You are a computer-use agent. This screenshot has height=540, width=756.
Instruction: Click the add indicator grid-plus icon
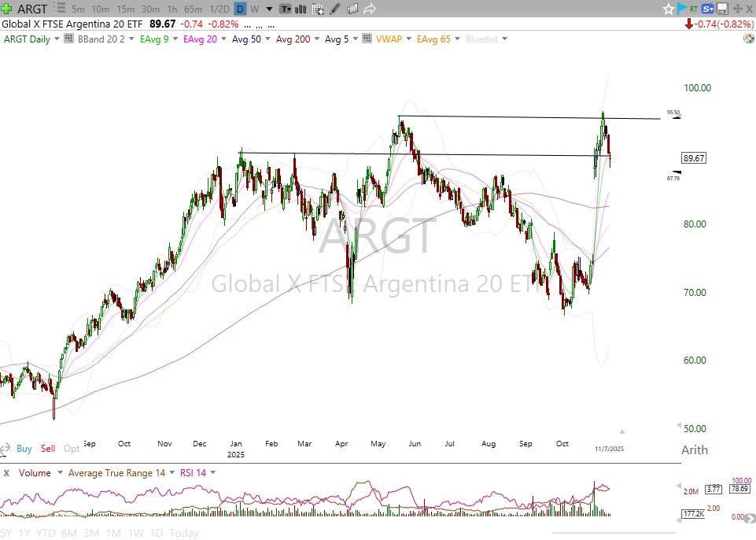coord(318,9)
